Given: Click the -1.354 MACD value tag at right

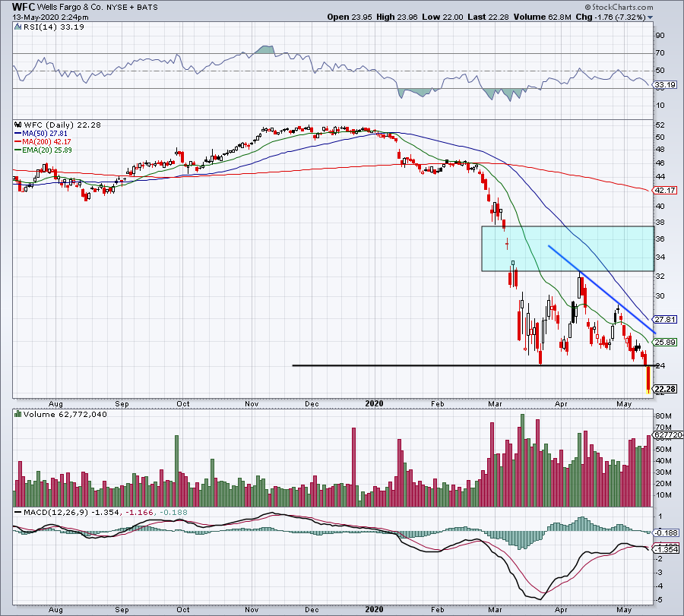Looking at the screenshot, I should [666, 550].
